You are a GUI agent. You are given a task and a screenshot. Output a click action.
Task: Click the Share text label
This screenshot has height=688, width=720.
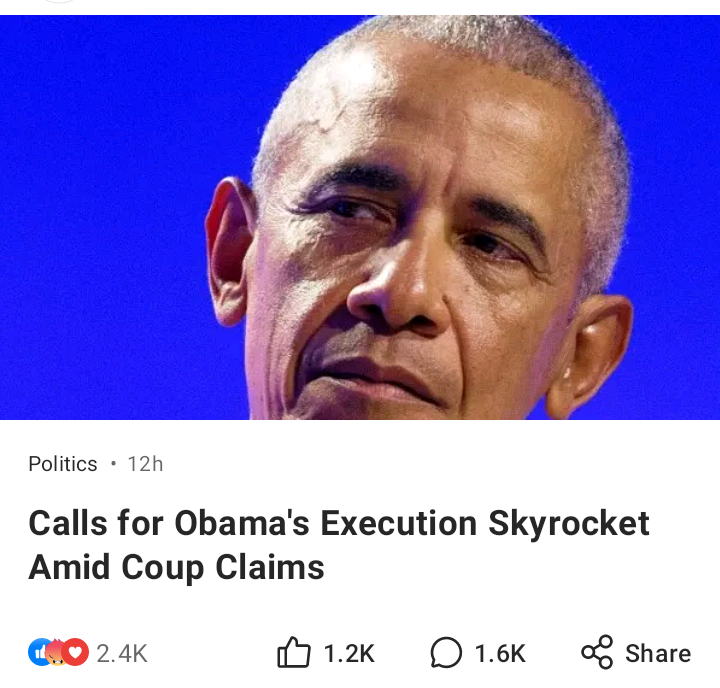[658, 654]
